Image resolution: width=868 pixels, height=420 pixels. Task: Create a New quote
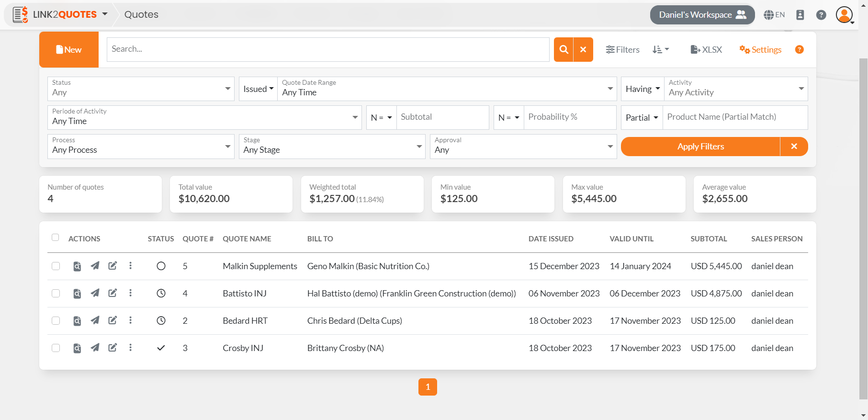(69, 49)
